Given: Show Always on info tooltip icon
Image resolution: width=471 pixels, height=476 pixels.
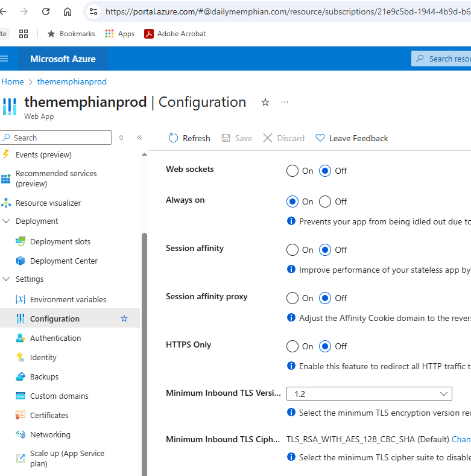Looking at the screenshot, I should tap(291, 221).
